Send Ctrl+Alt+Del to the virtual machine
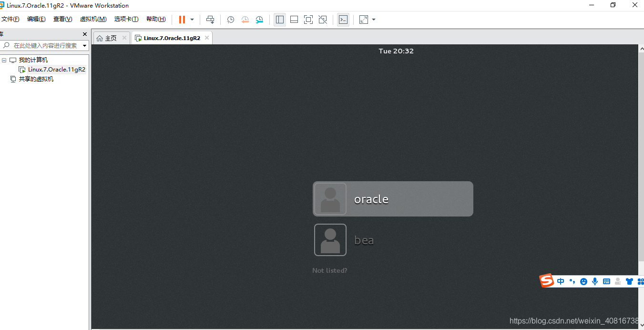This screenshot has width=644, height=330. pos(210,20)
